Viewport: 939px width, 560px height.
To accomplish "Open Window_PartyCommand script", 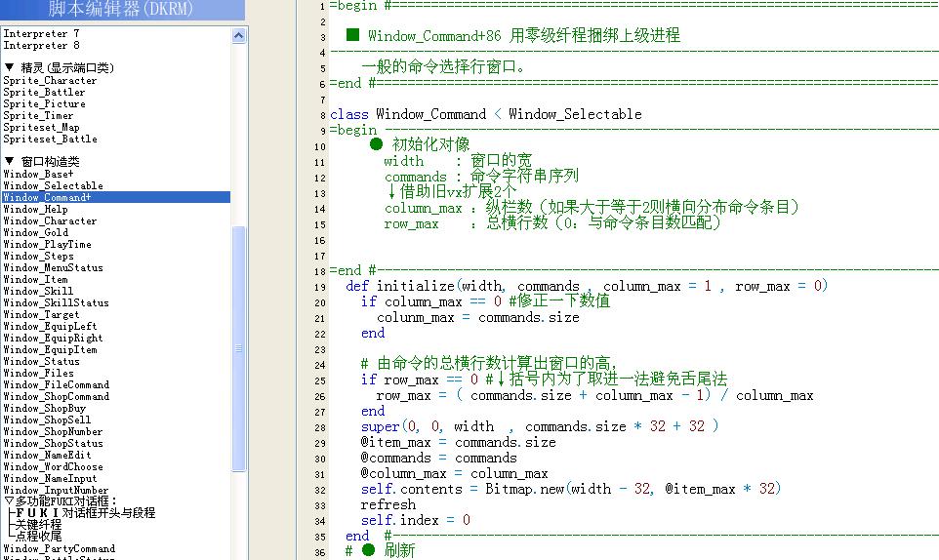I will pos(59,548).
